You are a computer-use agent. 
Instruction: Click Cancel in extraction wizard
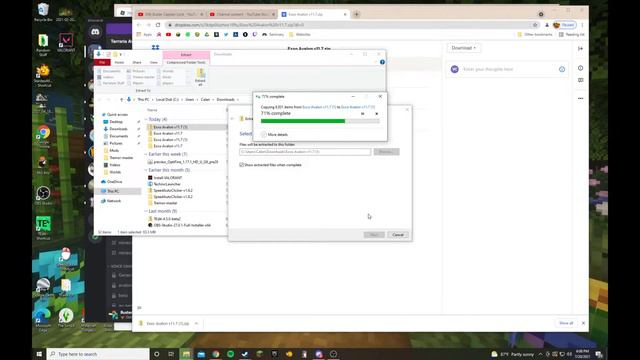[398, 235]
